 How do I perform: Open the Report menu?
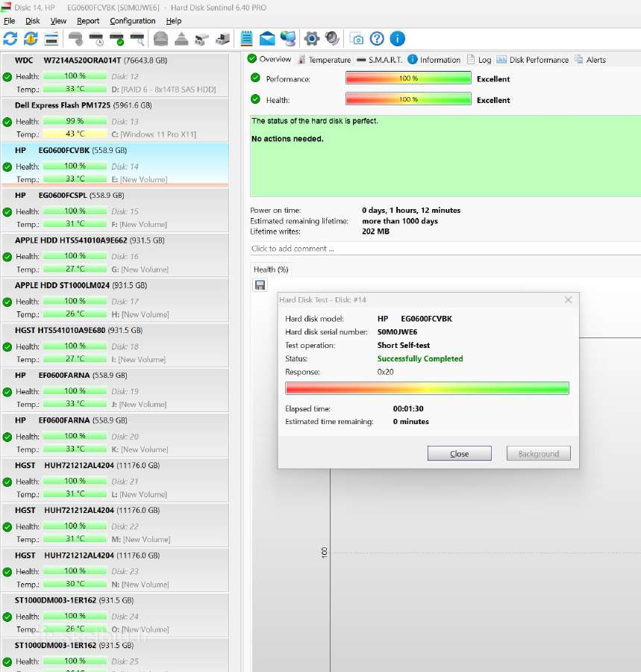coord(88,21)
